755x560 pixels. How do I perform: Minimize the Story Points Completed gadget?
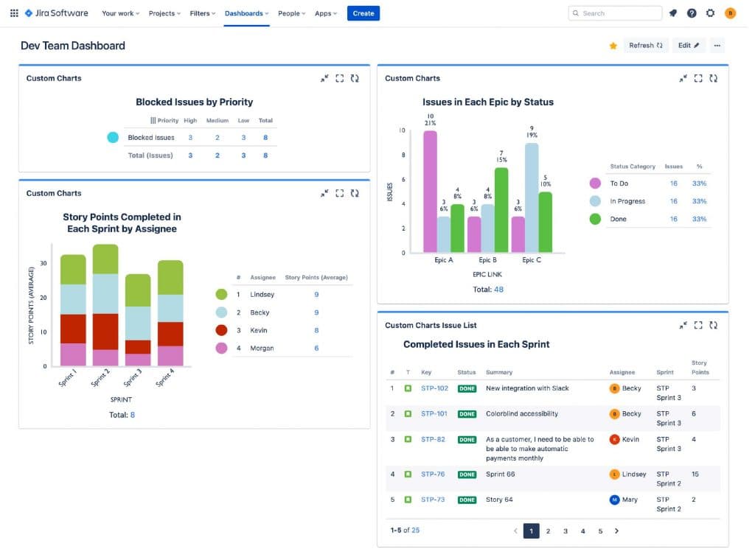pos(324,193)
